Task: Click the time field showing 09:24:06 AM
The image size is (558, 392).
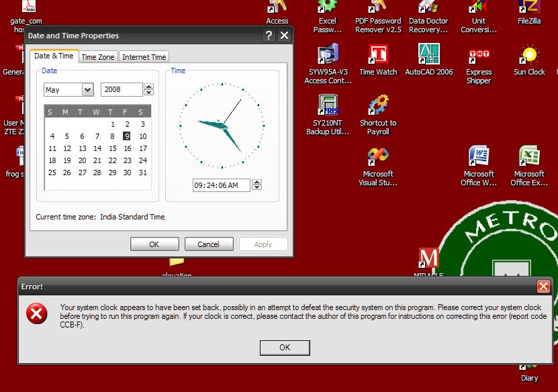Action: pyautogui.click(x=222, y=185)
